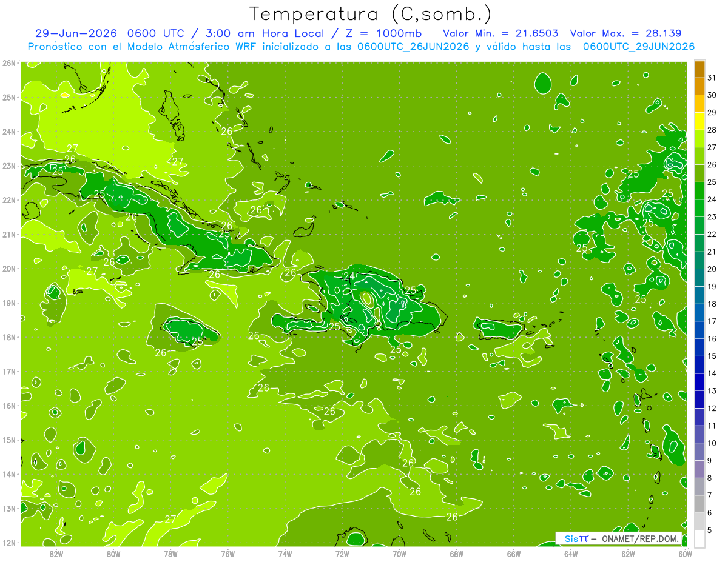Click the white swatch at the color scale bottom

tap(699, 538)
